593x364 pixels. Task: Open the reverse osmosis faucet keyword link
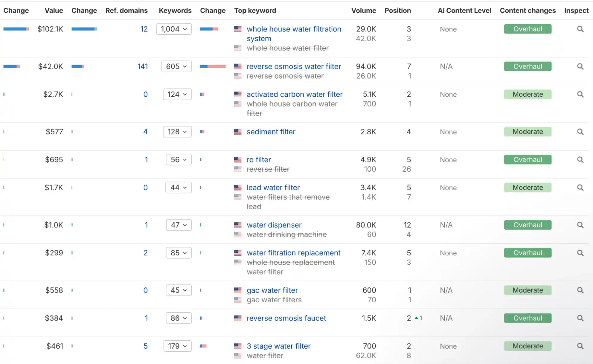286,318
